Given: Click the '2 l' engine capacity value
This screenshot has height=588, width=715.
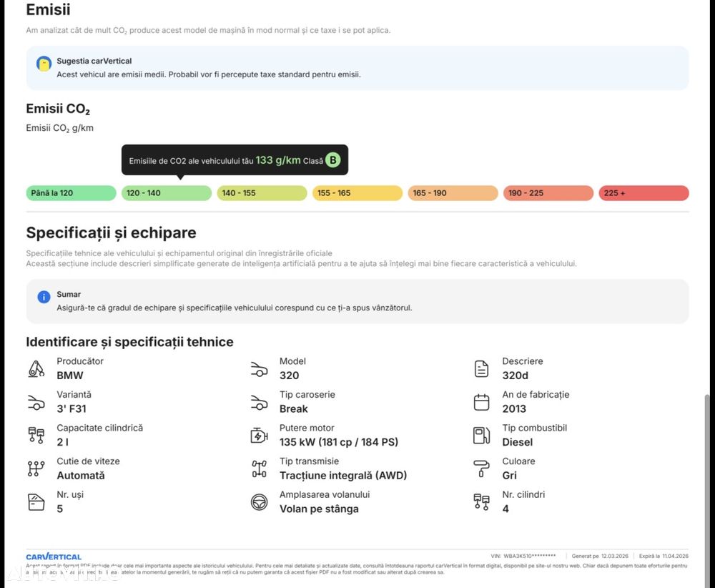Looking at the screenshot, I should click(x=62, y=442).
